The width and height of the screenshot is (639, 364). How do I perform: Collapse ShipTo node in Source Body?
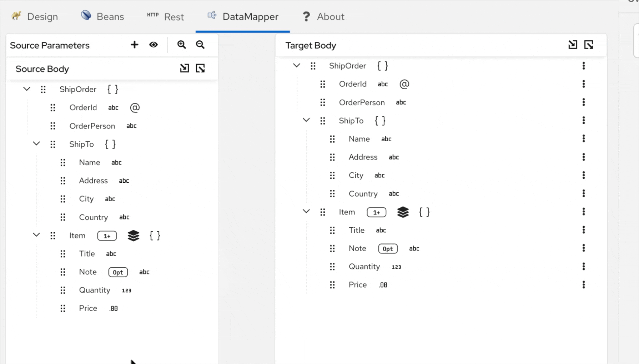click(x=36, y=144)
